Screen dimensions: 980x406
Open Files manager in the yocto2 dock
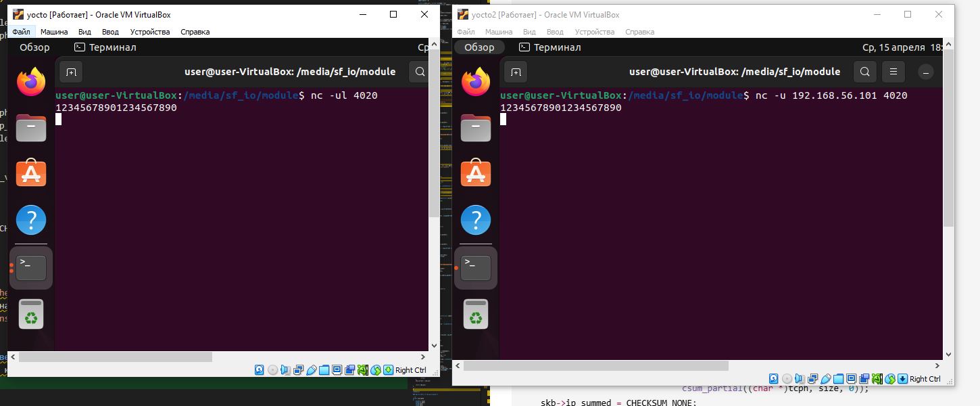coord(476,128)
